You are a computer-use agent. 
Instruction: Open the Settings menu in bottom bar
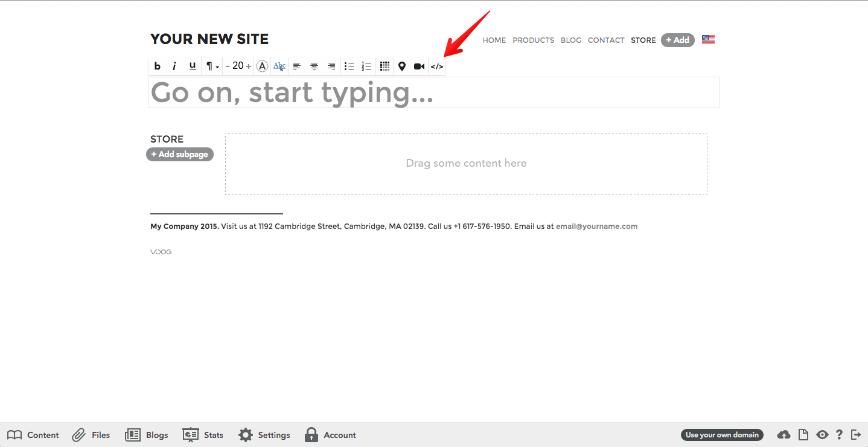(264, 435)
